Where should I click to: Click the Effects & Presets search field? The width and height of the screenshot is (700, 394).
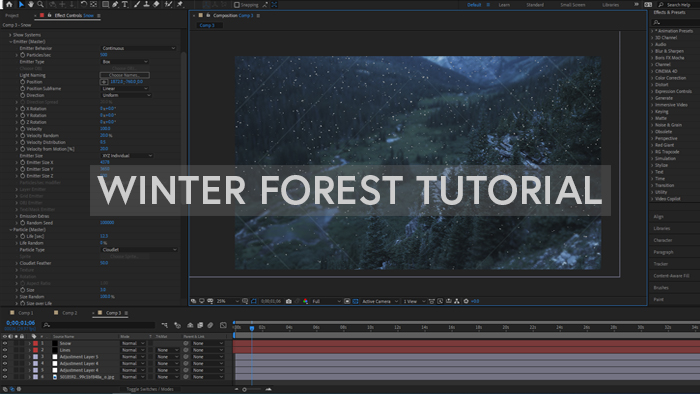pos(675,22)
